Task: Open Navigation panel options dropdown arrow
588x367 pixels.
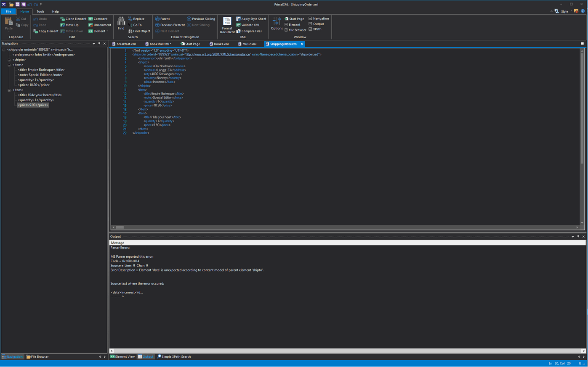Action: tap(94, 44)
